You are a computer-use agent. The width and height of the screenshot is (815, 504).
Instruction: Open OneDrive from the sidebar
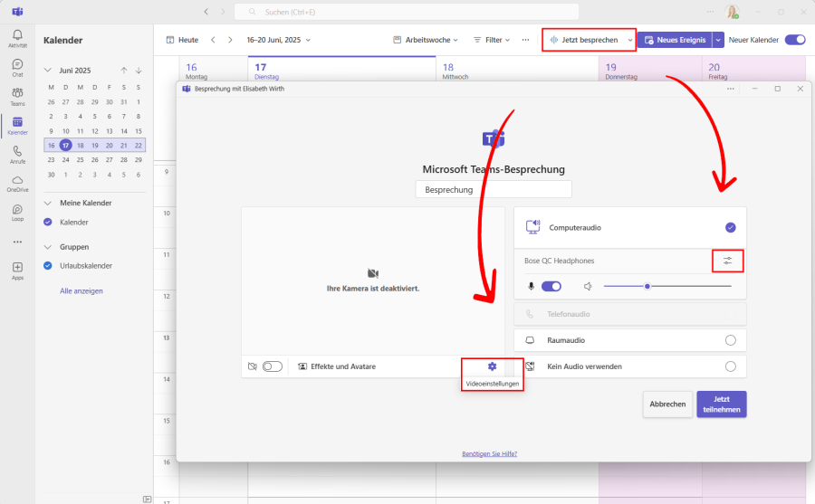click(17, 184)
